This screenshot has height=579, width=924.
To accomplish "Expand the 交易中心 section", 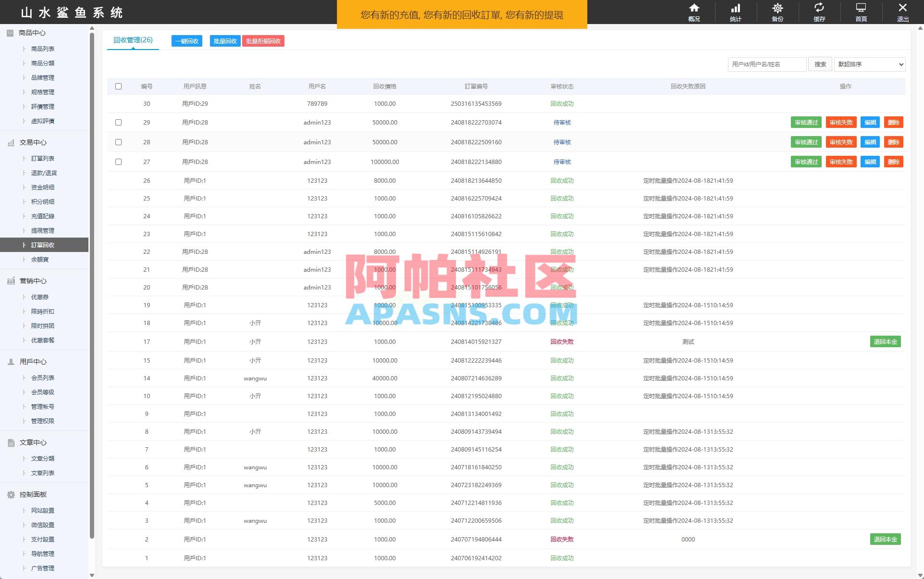I will pyautogui.click(x=33, y=142).
